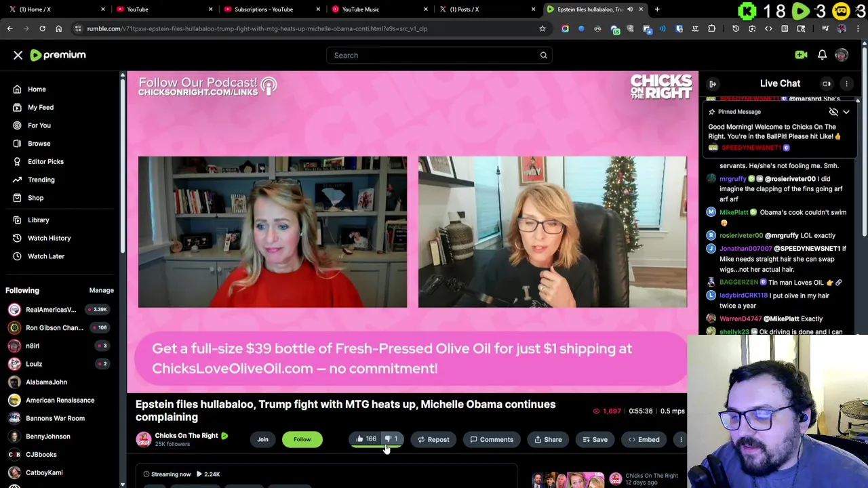The height and width of the screenshot is (488, 868).
Task: Open CatboyKami channel
Action: (44, 472)
